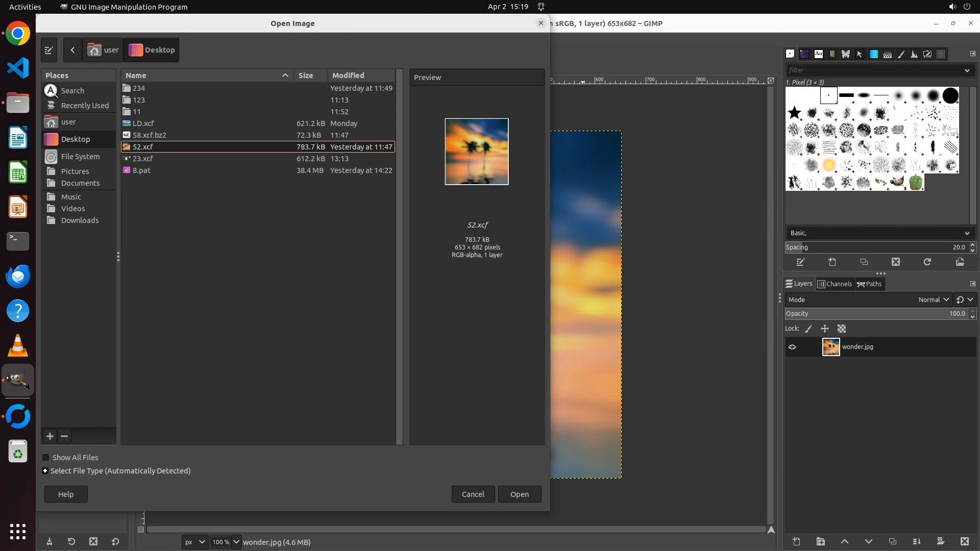Refresh the brushes list icon
980x551 pixels.
(927, 262)
